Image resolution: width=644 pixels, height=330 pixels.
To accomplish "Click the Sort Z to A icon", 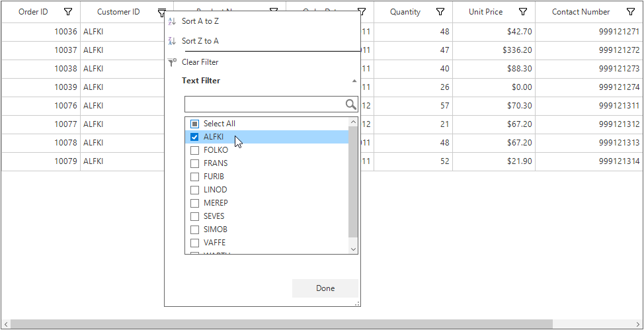I will click(x=172, y=41).
